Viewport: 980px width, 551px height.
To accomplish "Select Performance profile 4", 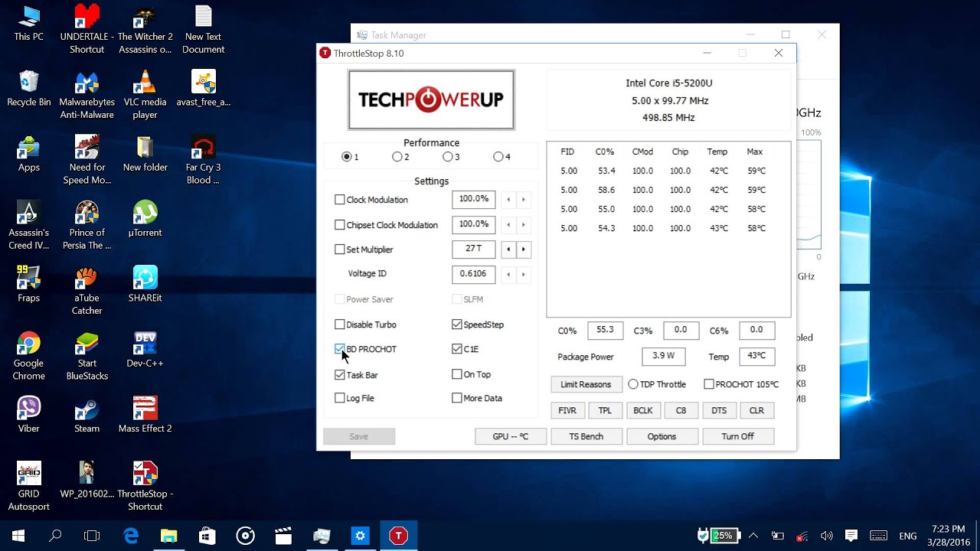I will 498,157.
